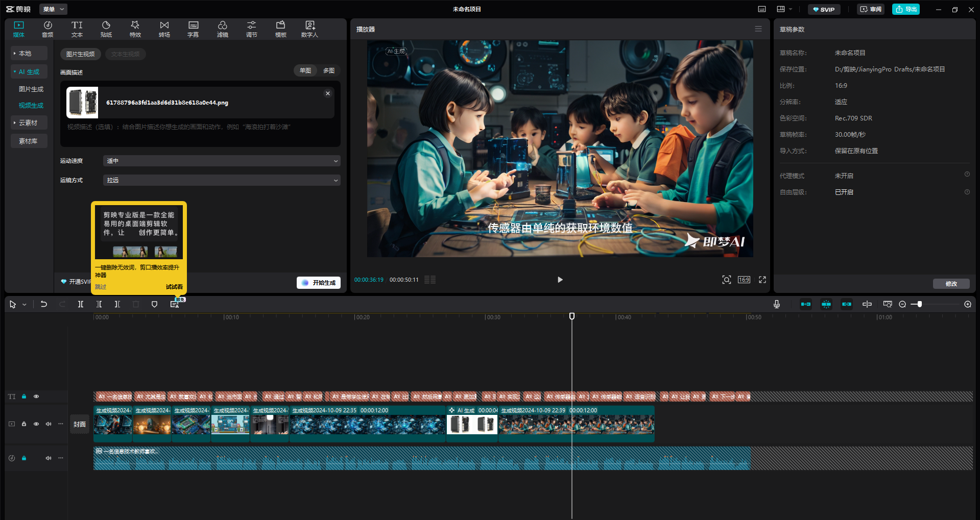
Task: Collapse the AI 生成 tree section
Action: [29, 72]
